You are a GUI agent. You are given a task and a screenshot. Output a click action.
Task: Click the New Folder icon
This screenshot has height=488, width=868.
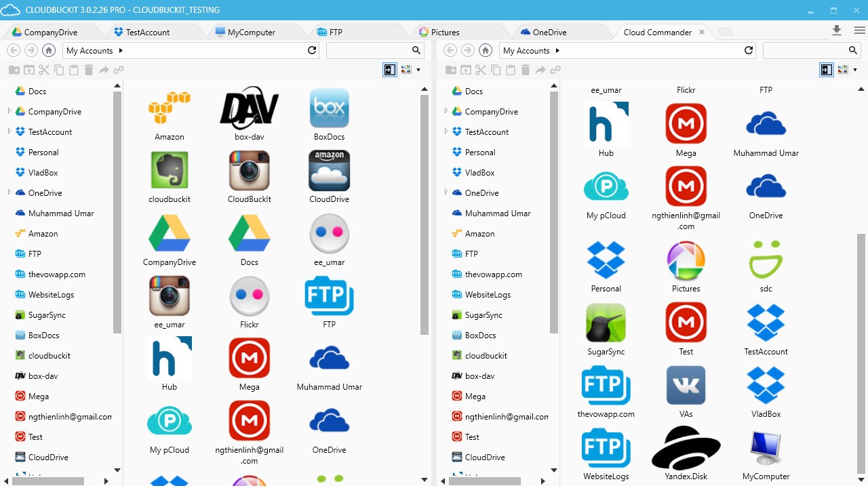(x=14, y=69)
